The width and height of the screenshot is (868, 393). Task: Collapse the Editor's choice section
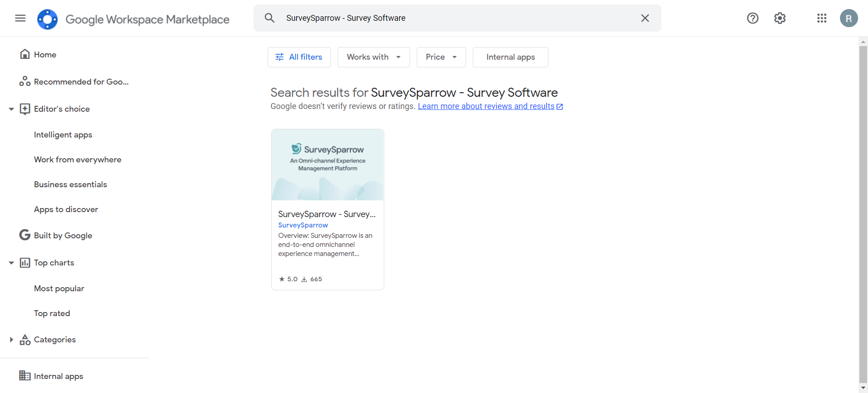[x=11, y=109]
